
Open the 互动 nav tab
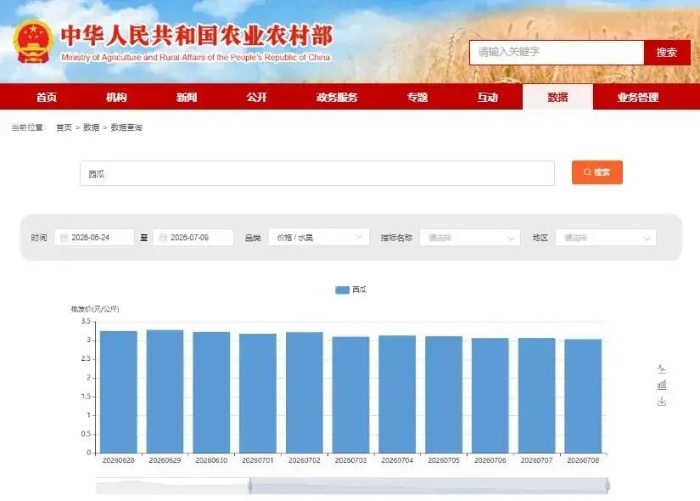(488, 97)
